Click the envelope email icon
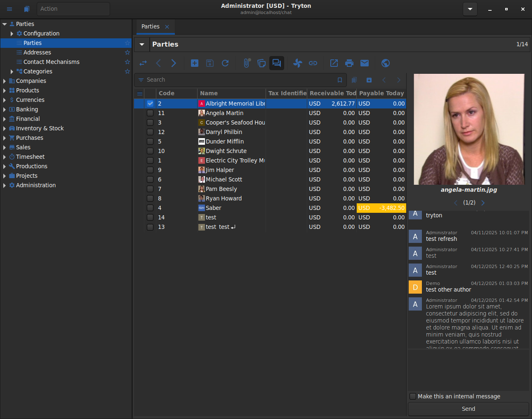Image resolution: width=532 pixels, height=419 pixels. (365, 63)
